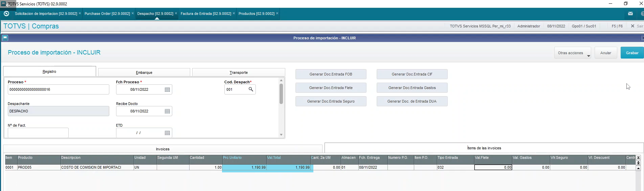Close the Productos tab
Viewport: 644px width, 191px height.
277,13
